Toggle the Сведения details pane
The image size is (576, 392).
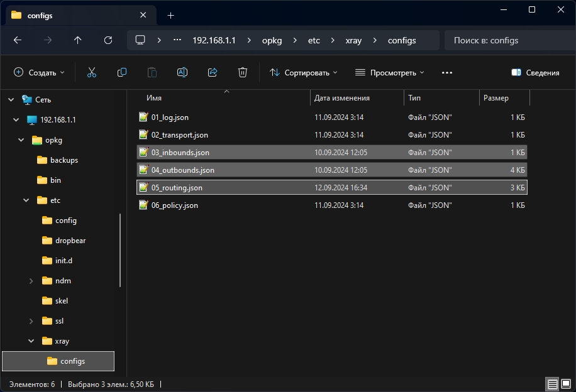[535, 73]
